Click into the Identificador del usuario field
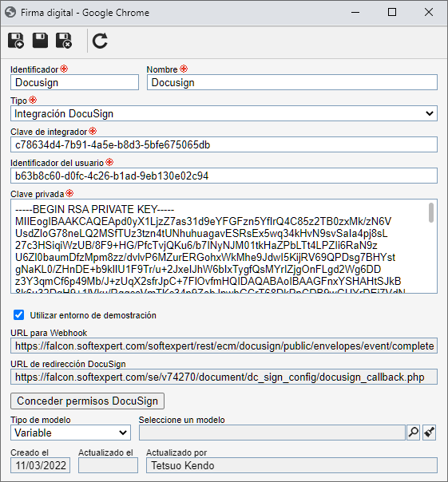The width and height of the screenshot is (448, 482). (224, 176)
